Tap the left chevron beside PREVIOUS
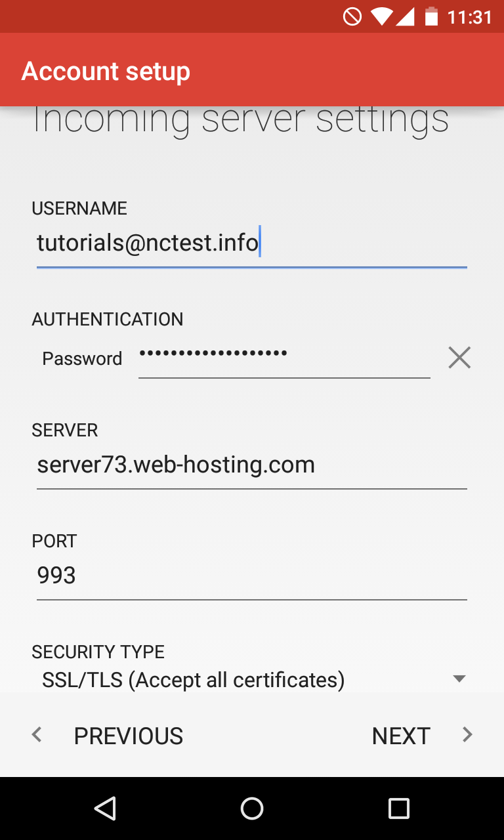The height and width of the screenshot is (840, 504). (x=37, y=735)
